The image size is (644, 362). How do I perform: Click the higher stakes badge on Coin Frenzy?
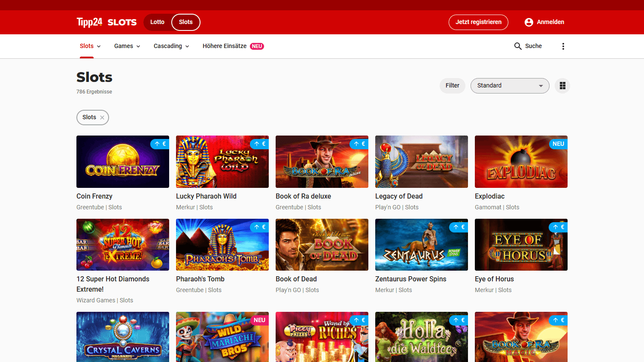point(160,144)
